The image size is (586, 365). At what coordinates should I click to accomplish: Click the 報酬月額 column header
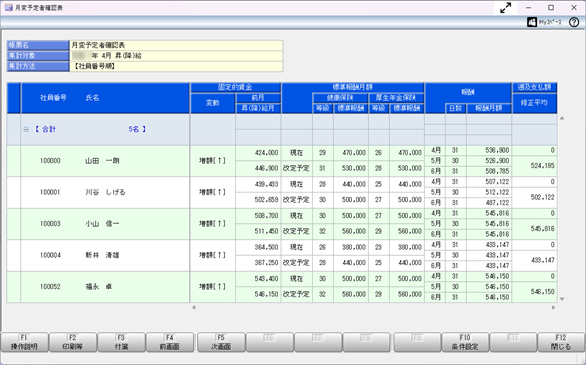(x=488, y=108)
